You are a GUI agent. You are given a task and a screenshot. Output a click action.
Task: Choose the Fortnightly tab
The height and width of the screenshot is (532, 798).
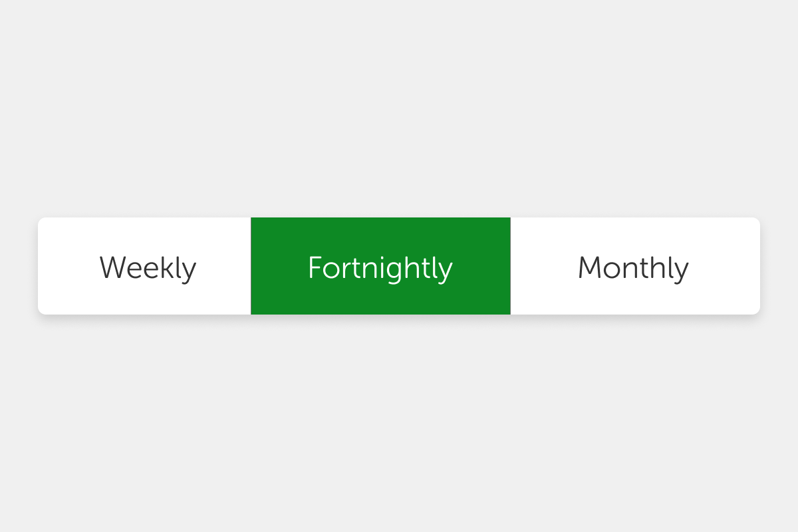(x=380, y=267)
